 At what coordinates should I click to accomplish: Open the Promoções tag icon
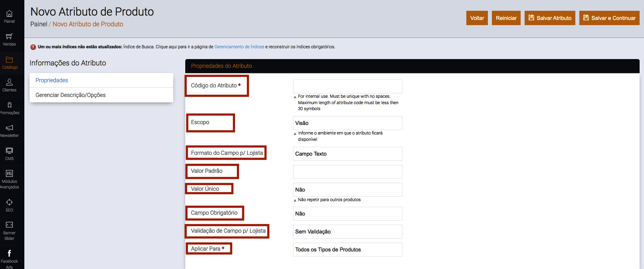click(9, 105)
